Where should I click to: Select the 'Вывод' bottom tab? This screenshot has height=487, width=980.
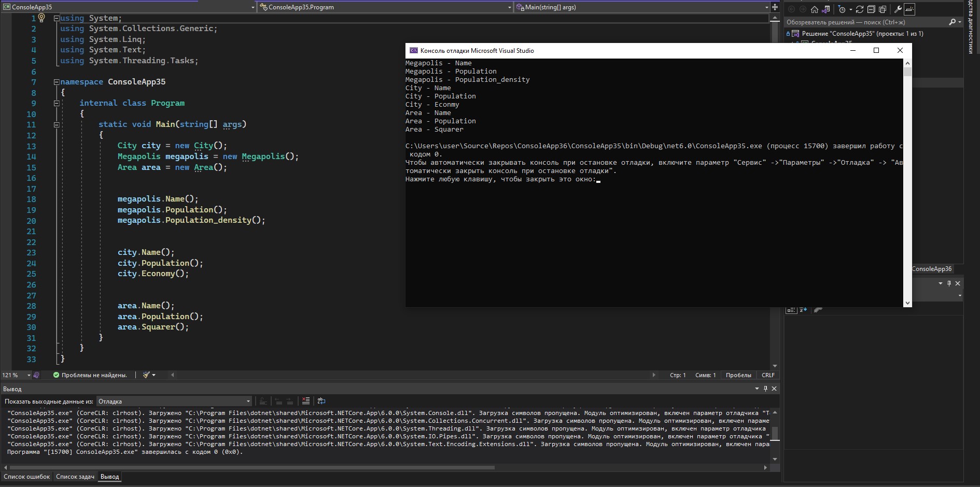point(109,477)
